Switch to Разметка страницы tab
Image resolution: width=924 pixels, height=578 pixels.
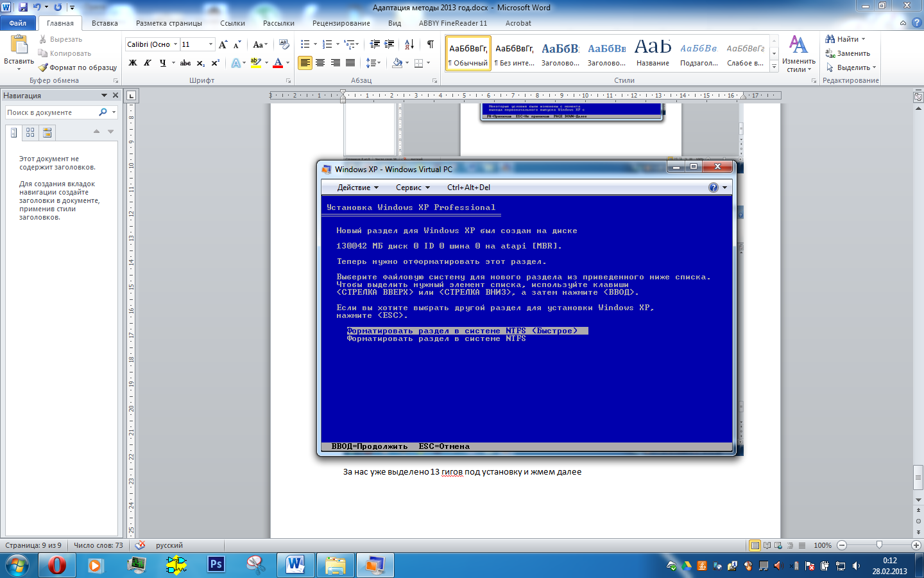(x=169, y=23)
